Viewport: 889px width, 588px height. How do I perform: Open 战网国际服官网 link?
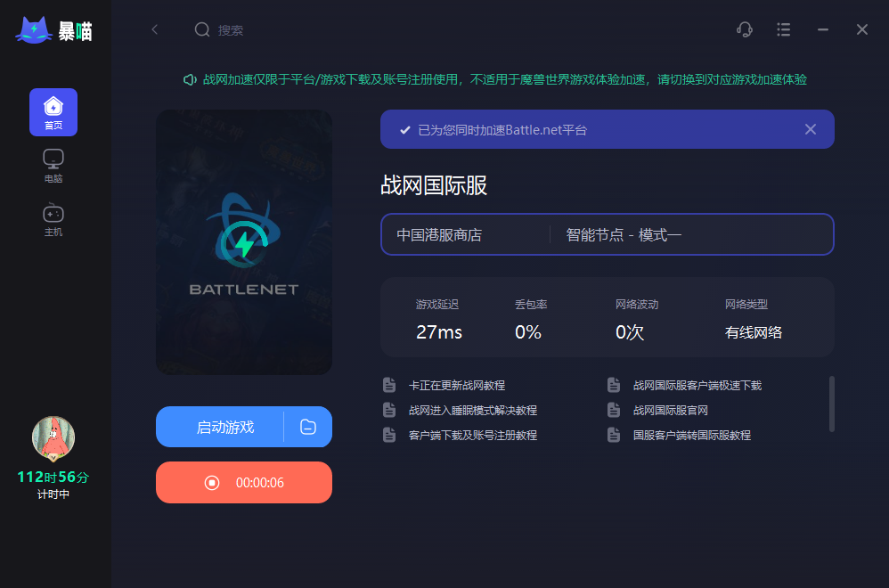point(670,411)
